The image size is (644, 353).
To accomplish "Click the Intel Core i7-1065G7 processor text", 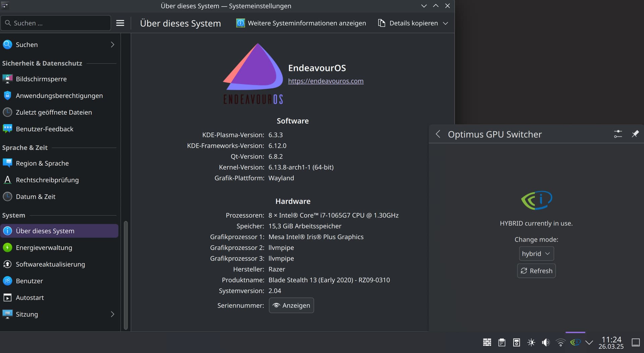I will (333, 216).
